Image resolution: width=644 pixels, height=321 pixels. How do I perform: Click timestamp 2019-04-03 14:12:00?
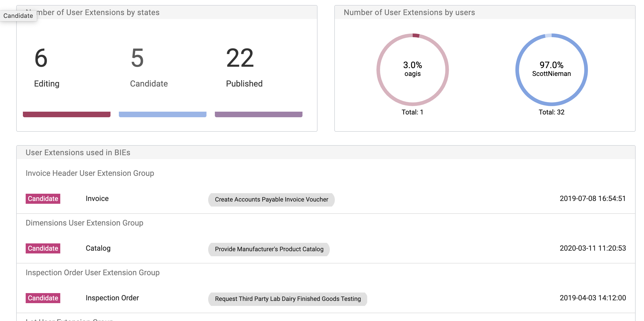coord(593,298)
